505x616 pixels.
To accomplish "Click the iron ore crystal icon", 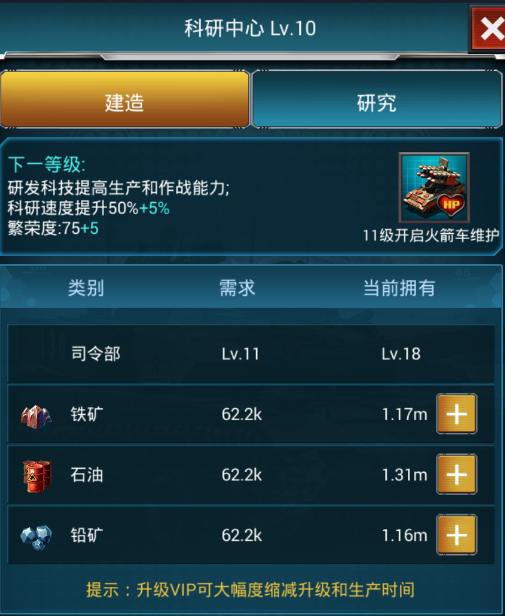I will click(36, 416).
